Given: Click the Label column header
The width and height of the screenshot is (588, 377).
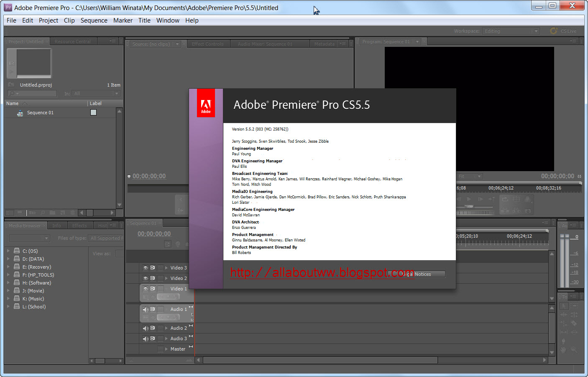Looking at the screenshot, I should tap(95, 103).
